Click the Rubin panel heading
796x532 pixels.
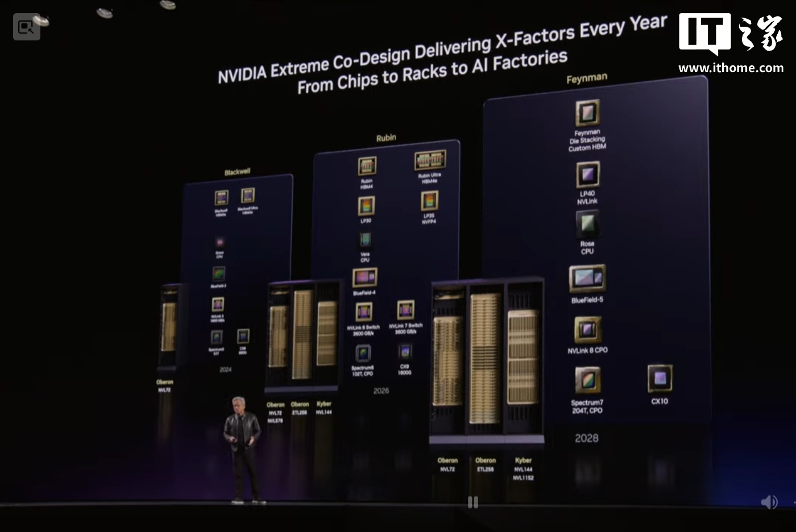[386, 138]
